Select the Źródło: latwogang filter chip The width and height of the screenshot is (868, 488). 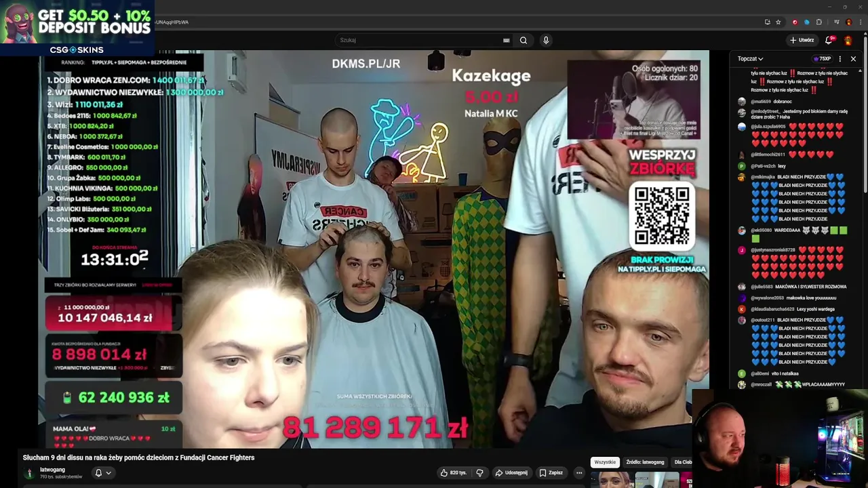point(645,462)
